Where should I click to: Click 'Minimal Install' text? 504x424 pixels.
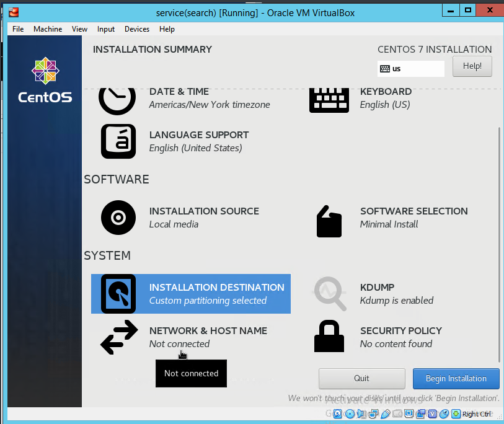(389, 224)
